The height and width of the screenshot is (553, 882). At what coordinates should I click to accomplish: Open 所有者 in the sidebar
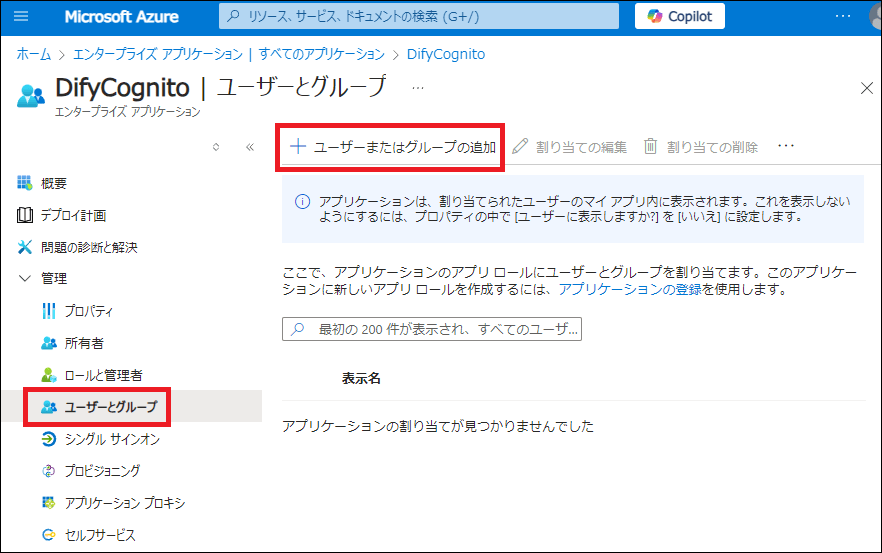83,343
